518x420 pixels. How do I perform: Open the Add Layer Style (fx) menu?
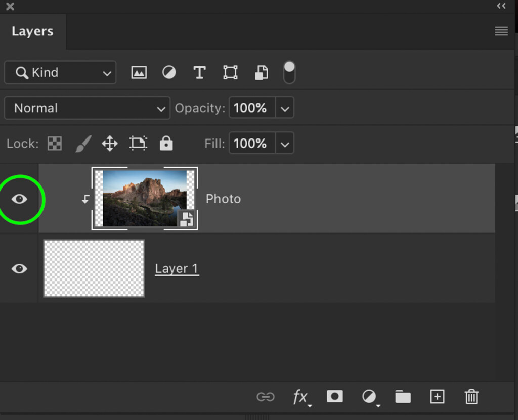300,397
